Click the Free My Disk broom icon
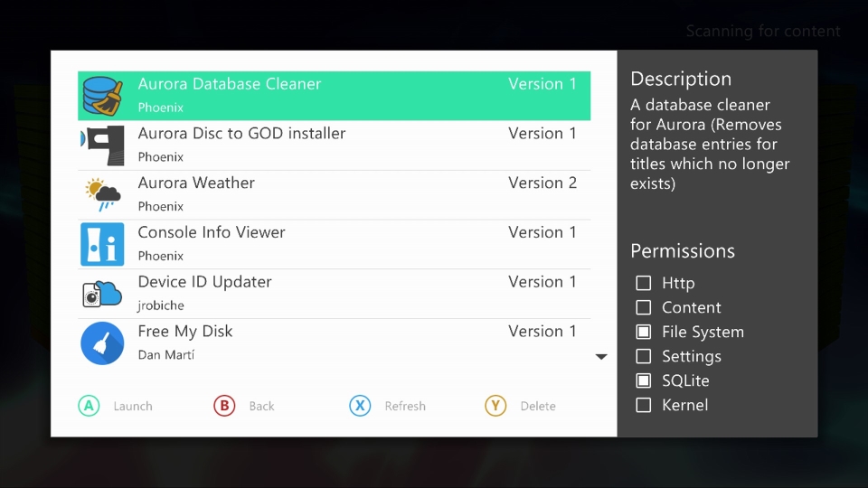This screenshot has width=868, height=488. pyautogui.click(x=102, y=343)
